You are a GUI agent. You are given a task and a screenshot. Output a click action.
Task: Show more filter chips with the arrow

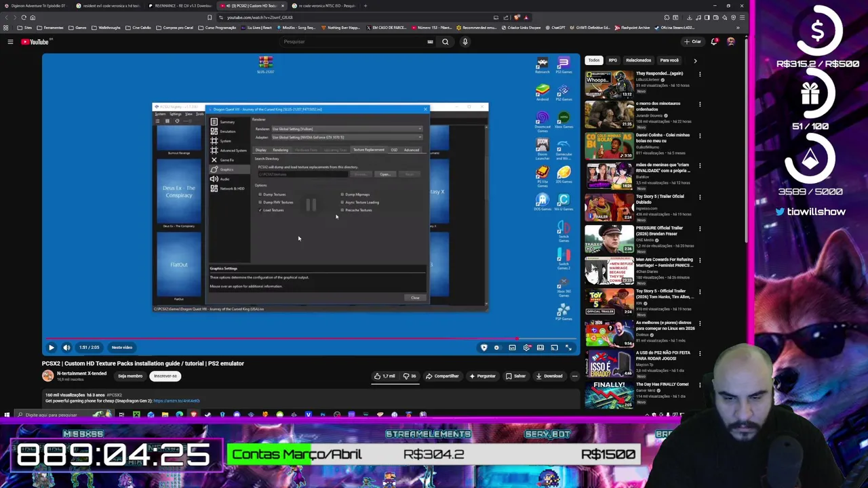tap(695, 60)
